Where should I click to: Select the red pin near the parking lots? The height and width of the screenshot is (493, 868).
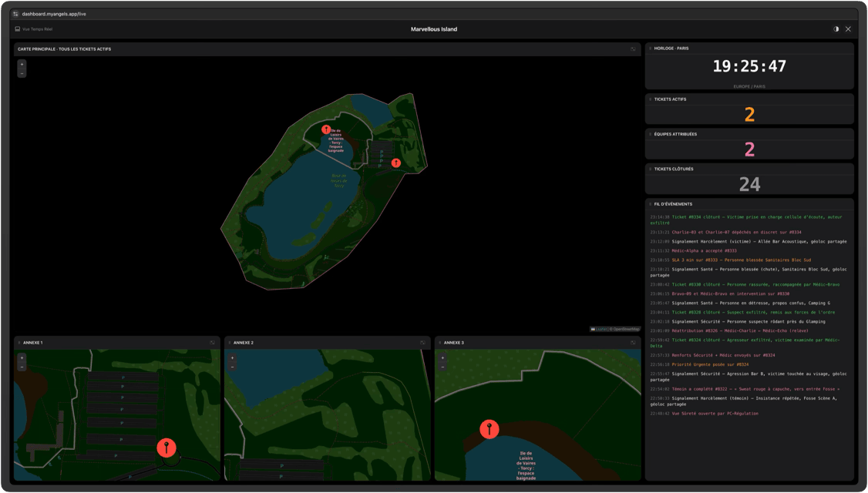tap(396, 163)
